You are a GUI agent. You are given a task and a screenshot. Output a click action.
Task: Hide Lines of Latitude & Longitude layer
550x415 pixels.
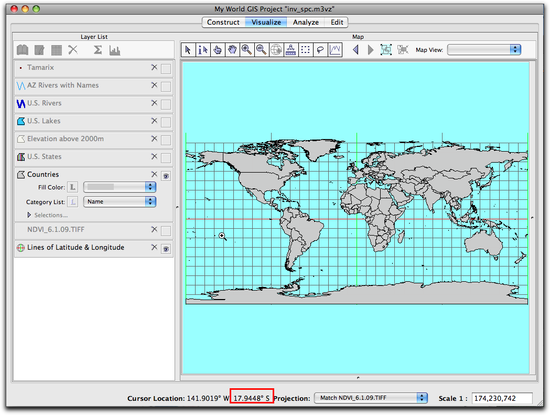pos(166,249)
